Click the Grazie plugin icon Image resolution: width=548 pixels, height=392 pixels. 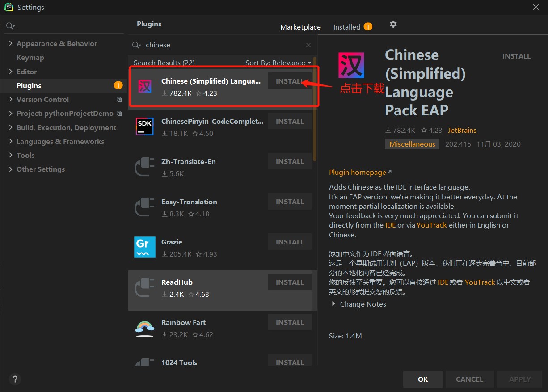pyautogui.click(x=145, y=247)
